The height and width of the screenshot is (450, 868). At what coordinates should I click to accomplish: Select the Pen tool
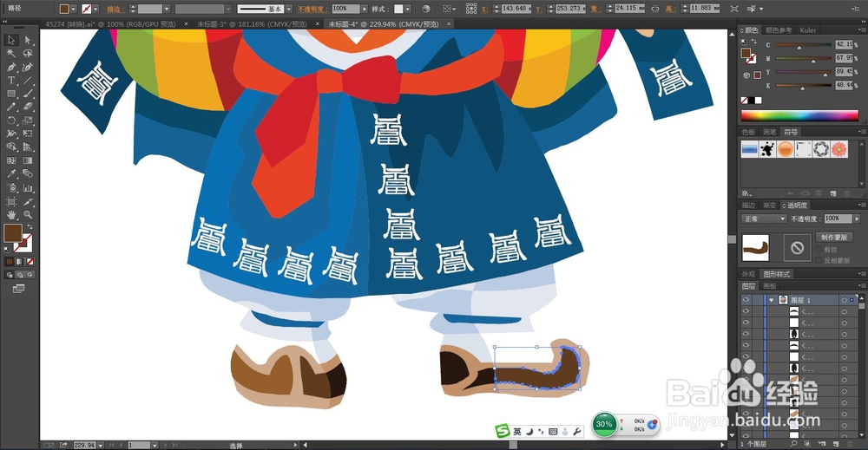[11, 67]
